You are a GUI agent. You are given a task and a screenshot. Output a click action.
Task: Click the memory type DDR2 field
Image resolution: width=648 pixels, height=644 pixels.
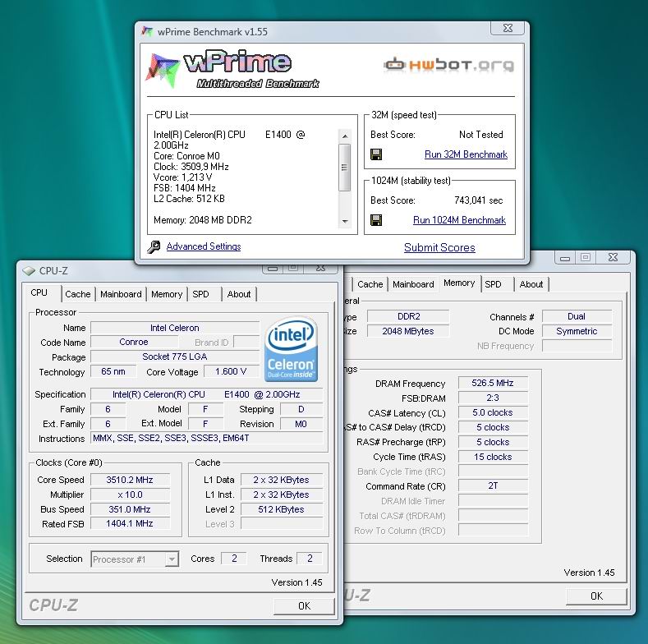(x=408, y=316)
